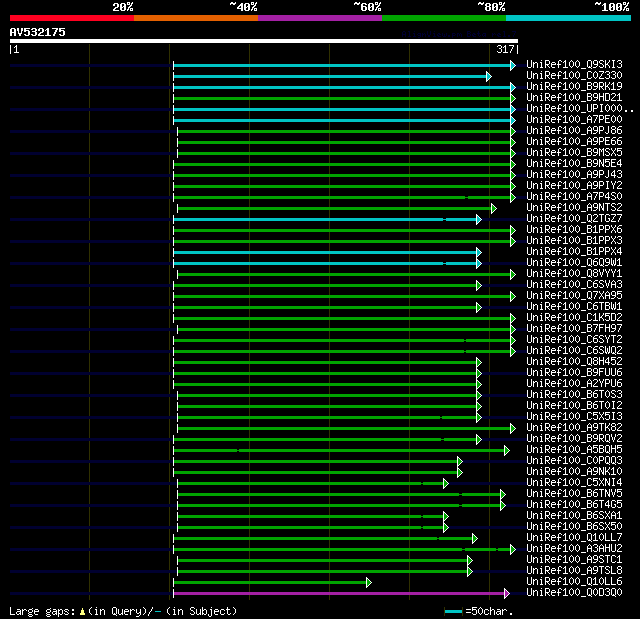Select the UniRef100_B1PPX6 hit
The image size is (640, 619).
coord(574,230)
